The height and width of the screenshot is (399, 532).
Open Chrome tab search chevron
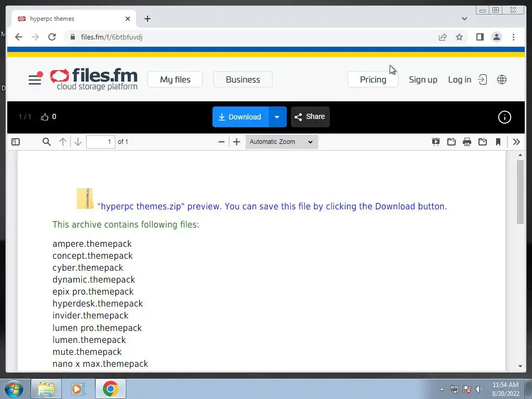(464, 19)
